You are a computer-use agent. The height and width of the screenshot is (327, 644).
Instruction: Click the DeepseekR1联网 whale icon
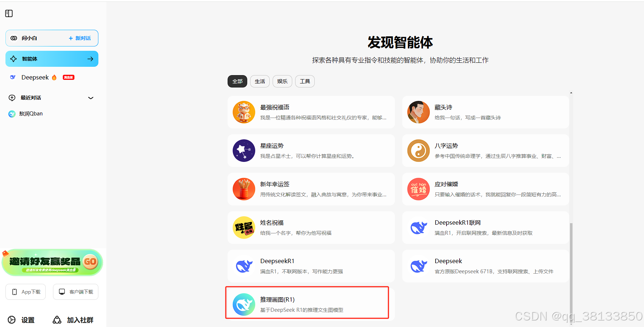[x=419, y=228]
